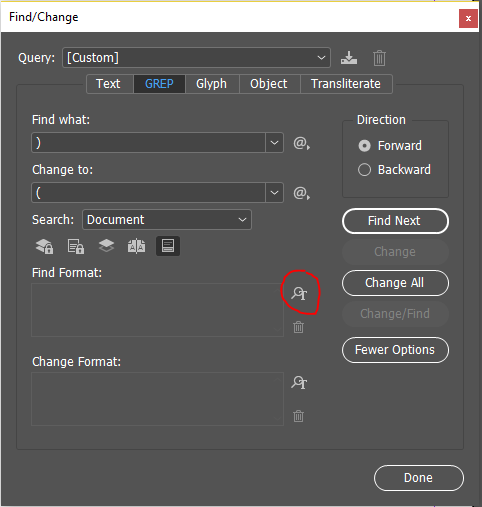Image resolution: width=482 pixels, height=507 pixels.
Task: Click the Save Query icon
Action: tap(349, 58)
